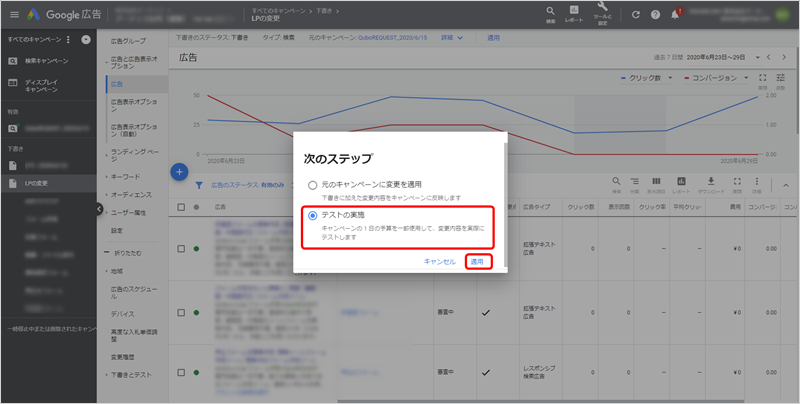This screenshot has height=404, width=800.
Task: Click キャンセル in dialog
Action: pos(439,262)
